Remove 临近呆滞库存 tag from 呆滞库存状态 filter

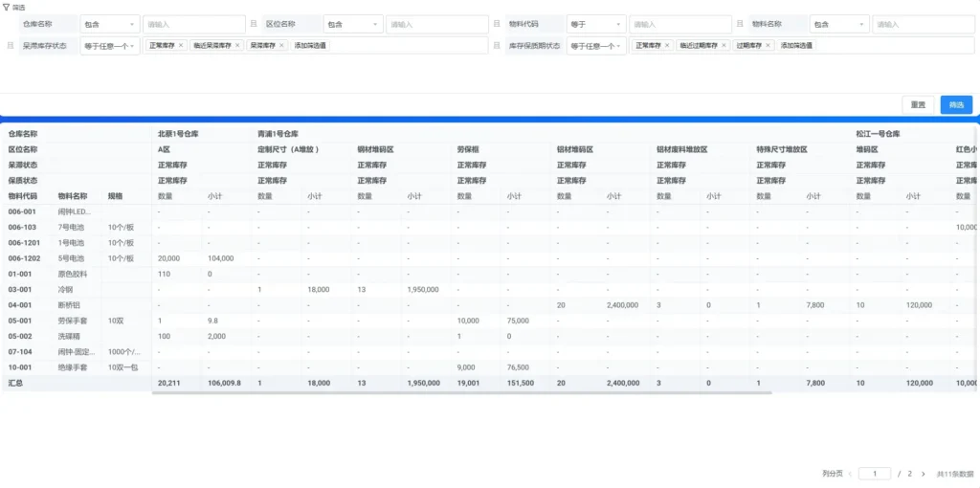coord(237,46)
